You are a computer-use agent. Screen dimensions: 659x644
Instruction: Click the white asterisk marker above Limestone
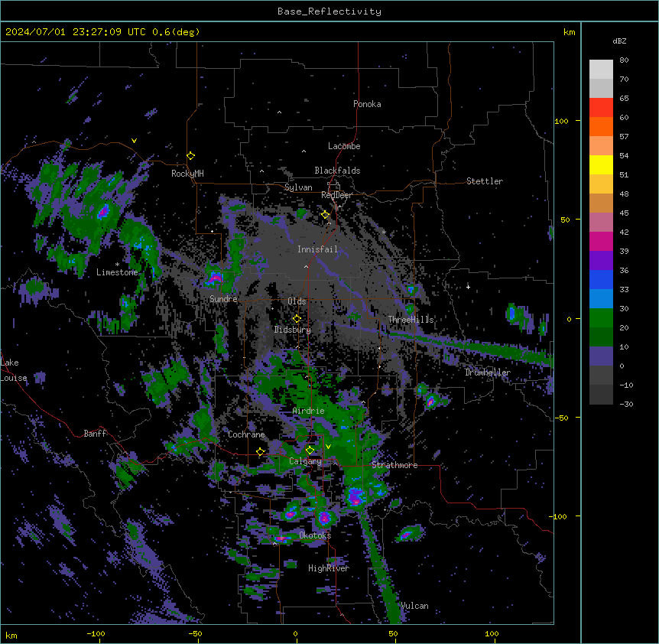(117, 265)
